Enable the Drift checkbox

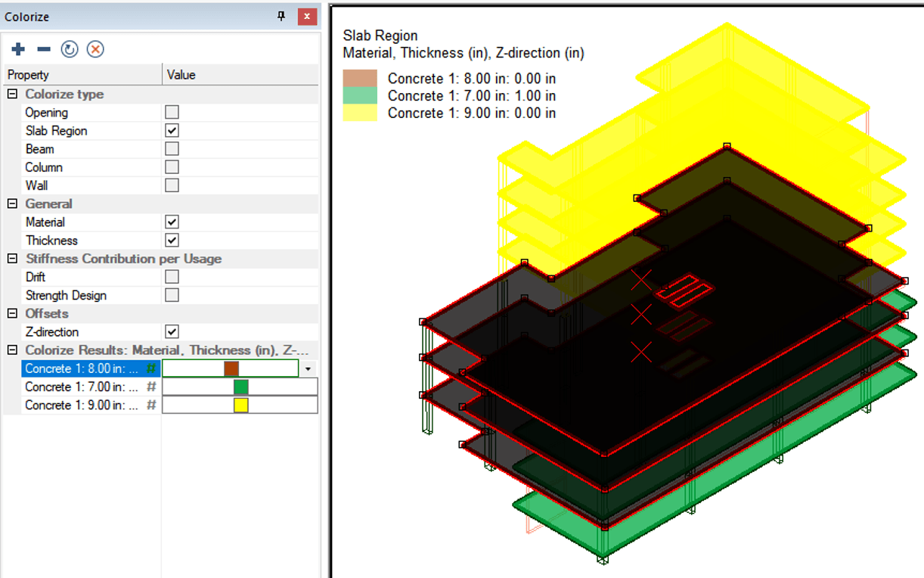(x=172, y=277)
